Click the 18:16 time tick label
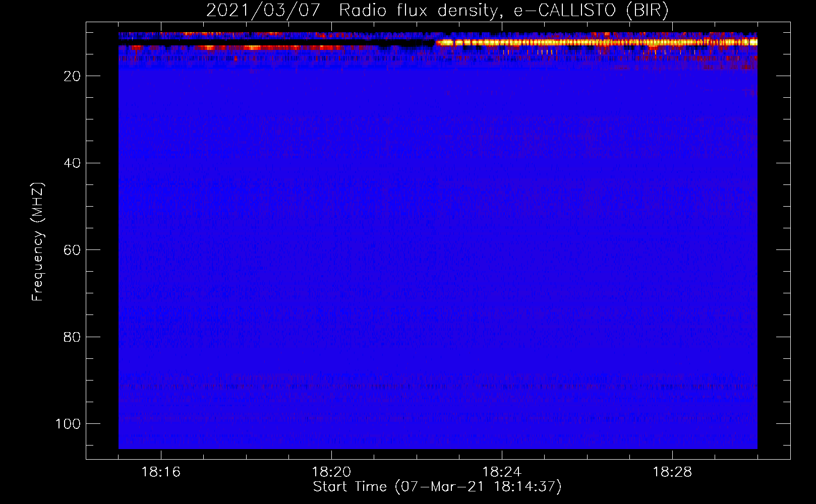Screen dimensions: 816x504 [x=161, y=472]
